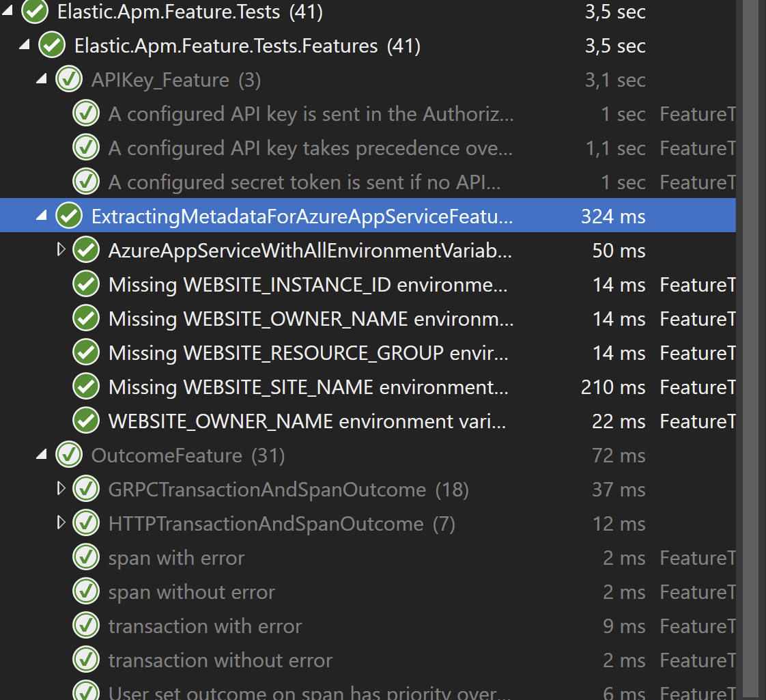The width and height of the screenshot is (766, 700).
Task: Click passed icon of 'span without error'
Action: point(86,591)
